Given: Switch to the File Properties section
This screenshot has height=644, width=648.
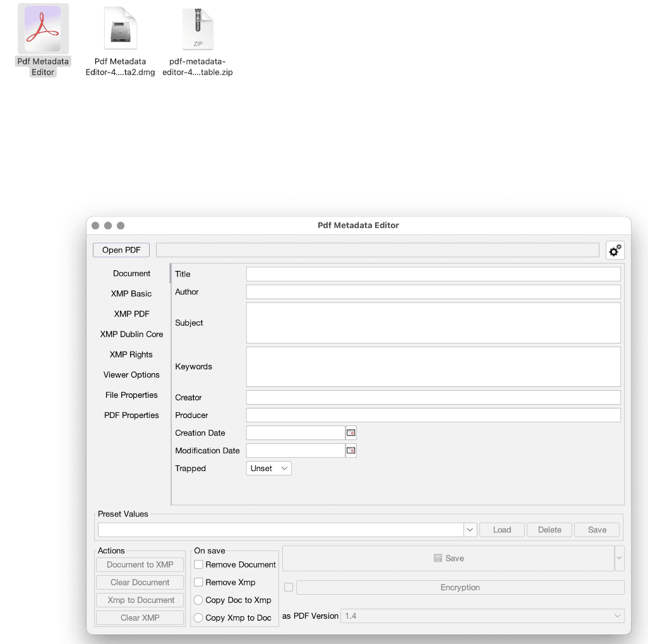Looking at the screenshot, I should 131,395.
